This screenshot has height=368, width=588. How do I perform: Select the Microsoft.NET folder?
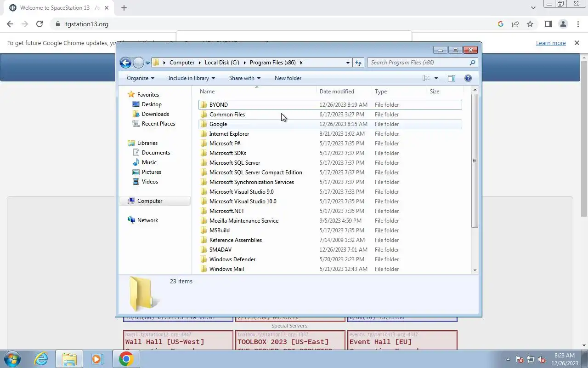227,211
